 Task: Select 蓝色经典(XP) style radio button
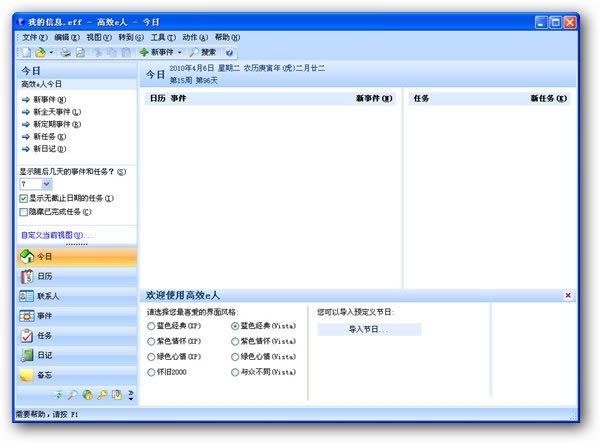point(151,326)
